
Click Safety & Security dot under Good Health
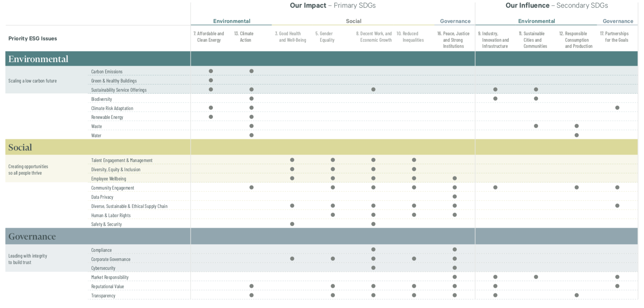[x=292, y=224]
